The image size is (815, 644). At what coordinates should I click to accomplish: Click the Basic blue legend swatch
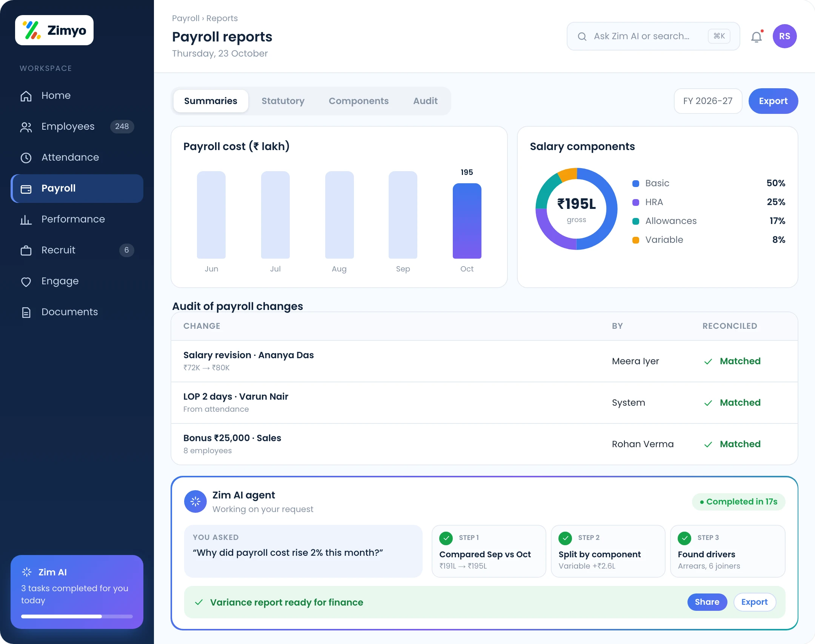tap(636, 184)
